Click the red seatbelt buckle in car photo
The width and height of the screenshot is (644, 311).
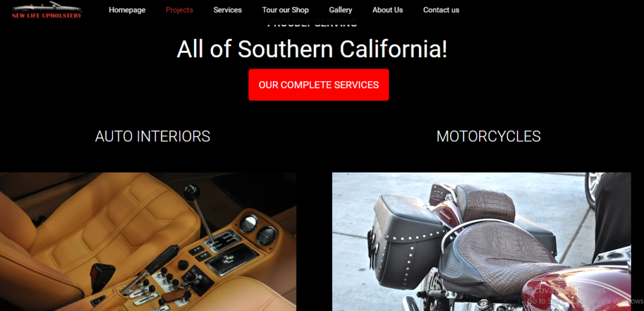(x=102, y=274)
